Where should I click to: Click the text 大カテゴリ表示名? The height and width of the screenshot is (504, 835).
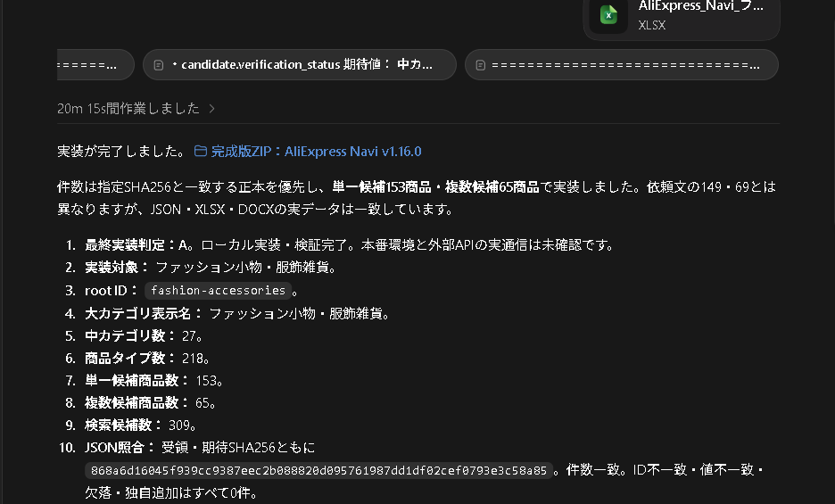click(138, 313)
